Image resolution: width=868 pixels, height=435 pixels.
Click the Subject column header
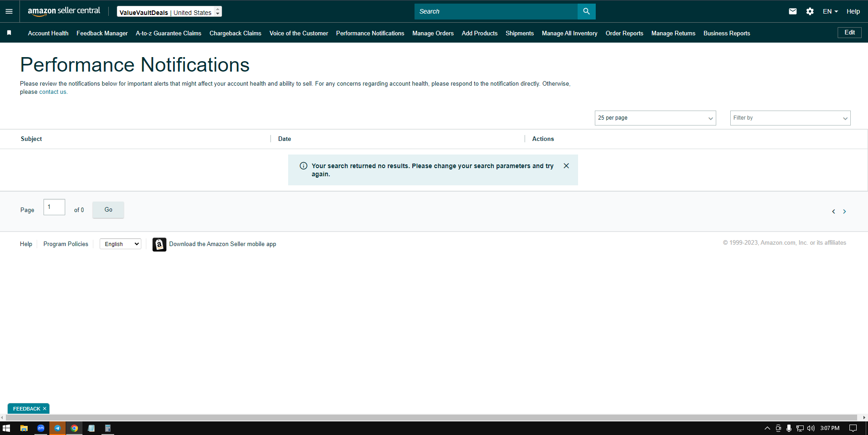tap(31, 139)
